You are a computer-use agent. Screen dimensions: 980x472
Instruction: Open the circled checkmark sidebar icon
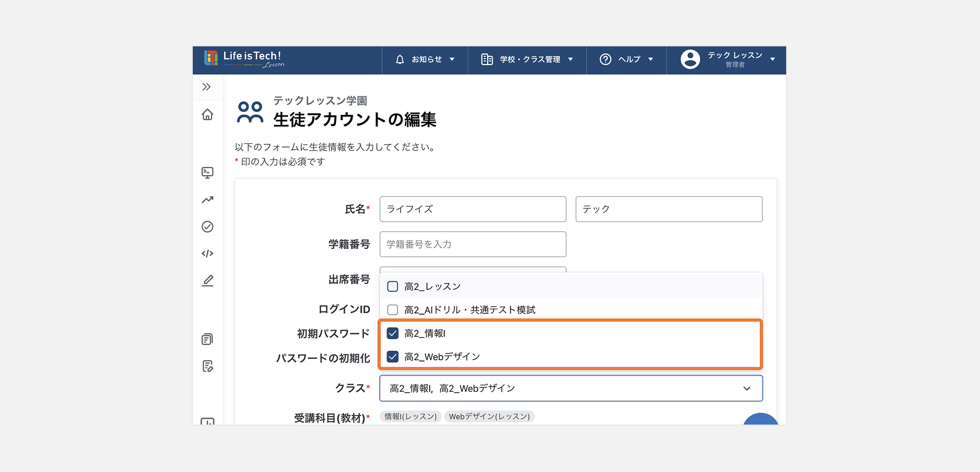[207, 226]
